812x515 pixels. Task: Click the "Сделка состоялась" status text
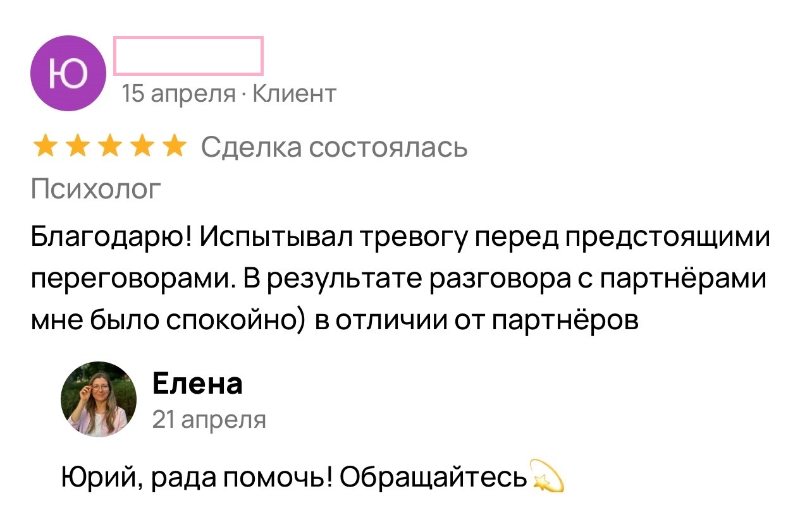click(x=335, y=147)
